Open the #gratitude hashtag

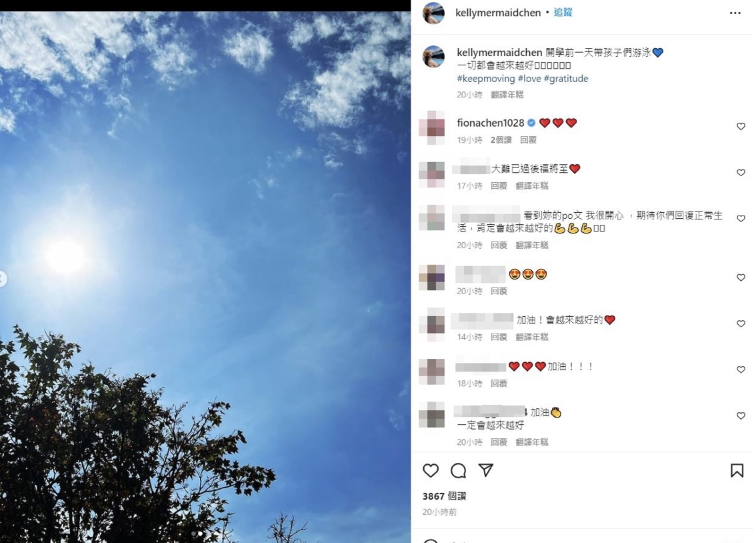coord(566,79)
